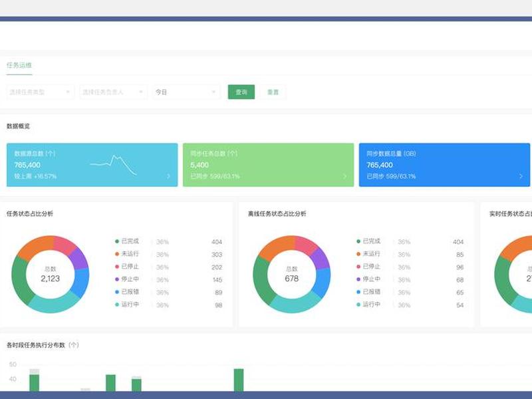532x399 pixels.
Task: Click the 678 total in donut center
Action: point(292,279)
